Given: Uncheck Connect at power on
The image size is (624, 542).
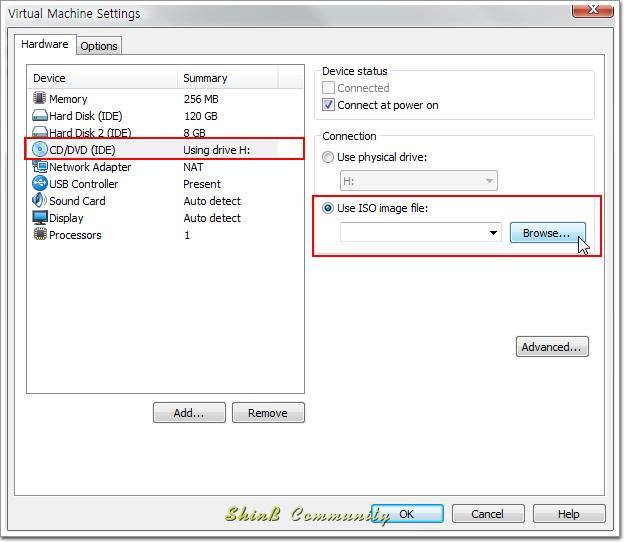Looking at the screenshot, I should 328,105.
